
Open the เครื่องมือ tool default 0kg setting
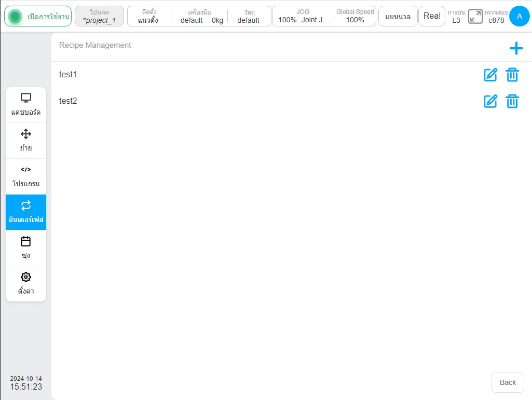click(200, 16)
